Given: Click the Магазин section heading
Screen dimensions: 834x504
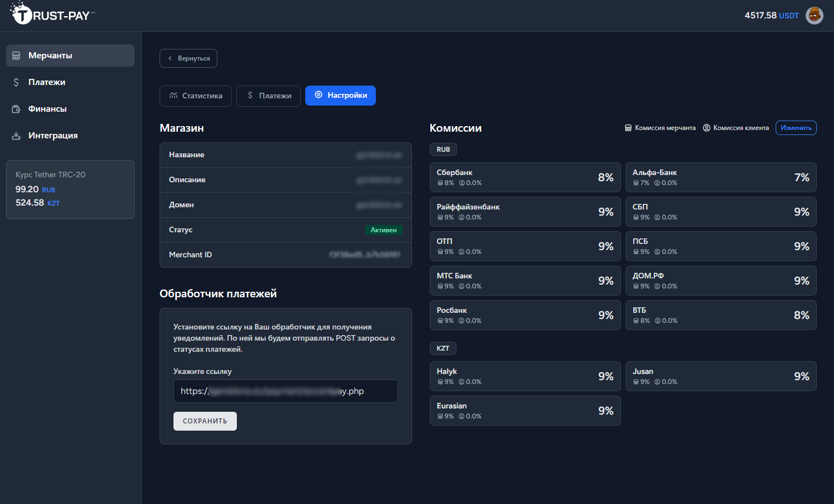Looking at the screenshot, I should [182, 128].
